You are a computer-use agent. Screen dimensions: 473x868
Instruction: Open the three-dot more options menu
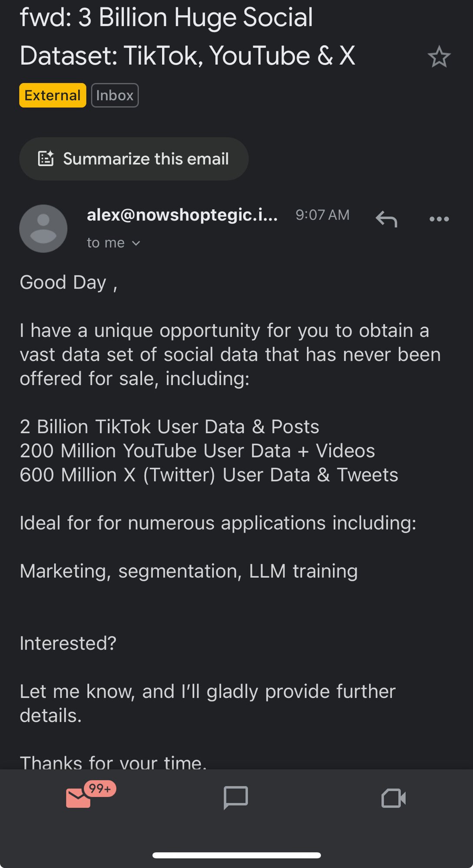click(439, 219)
